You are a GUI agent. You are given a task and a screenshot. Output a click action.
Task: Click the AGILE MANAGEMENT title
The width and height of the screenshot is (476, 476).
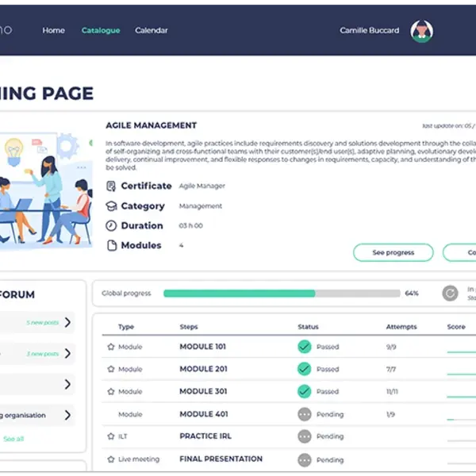tap(152, 125)
